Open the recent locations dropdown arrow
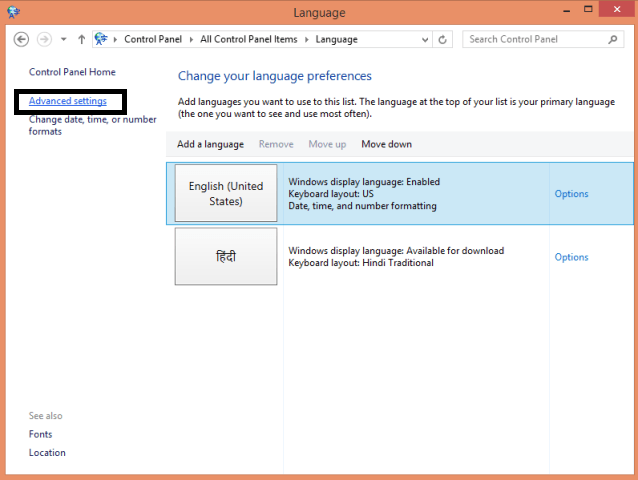The width and height of the screenshot is (638, 480). tap(63, 39)
